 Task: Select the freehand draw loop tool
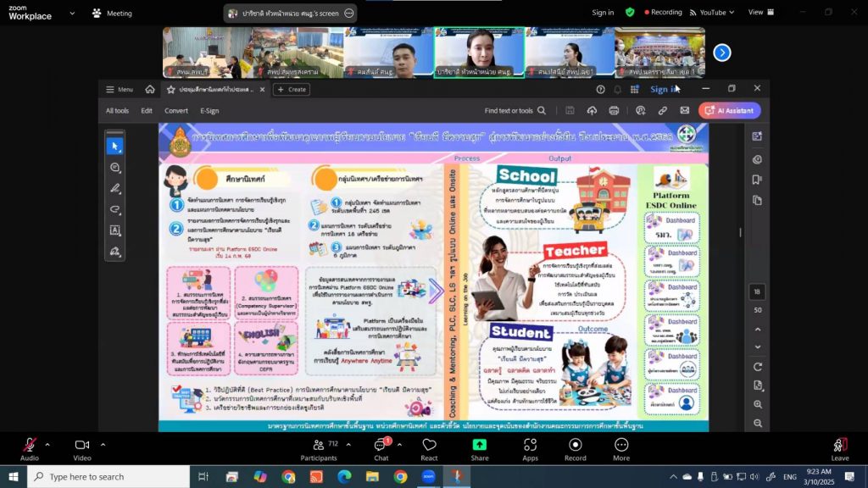(x=114, y=209)
